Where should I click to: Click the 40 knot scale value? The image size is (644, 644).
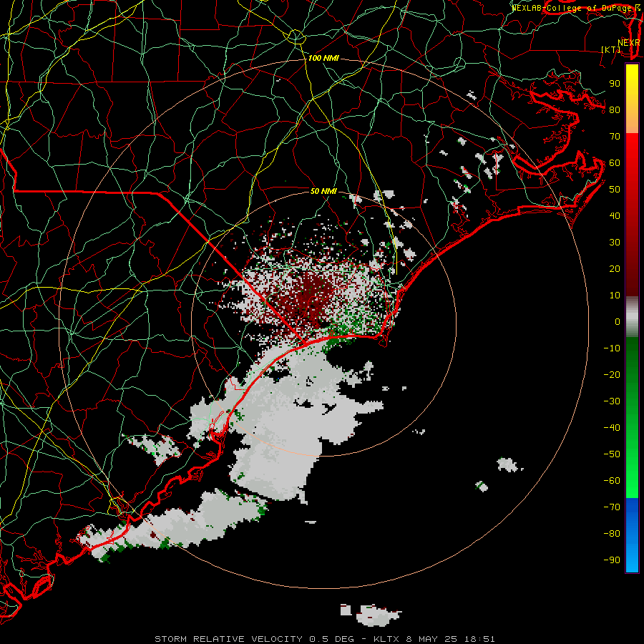click(615, 216)
